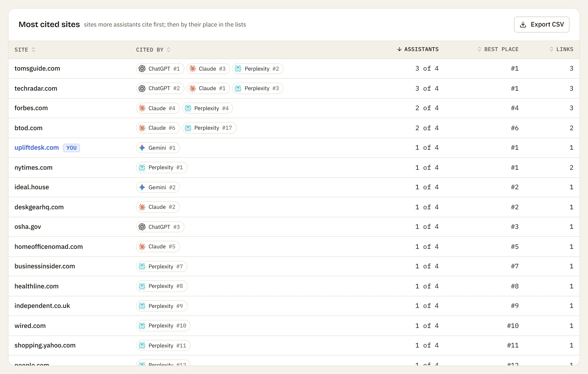Click the #10 best place value for wired.com

512,326
